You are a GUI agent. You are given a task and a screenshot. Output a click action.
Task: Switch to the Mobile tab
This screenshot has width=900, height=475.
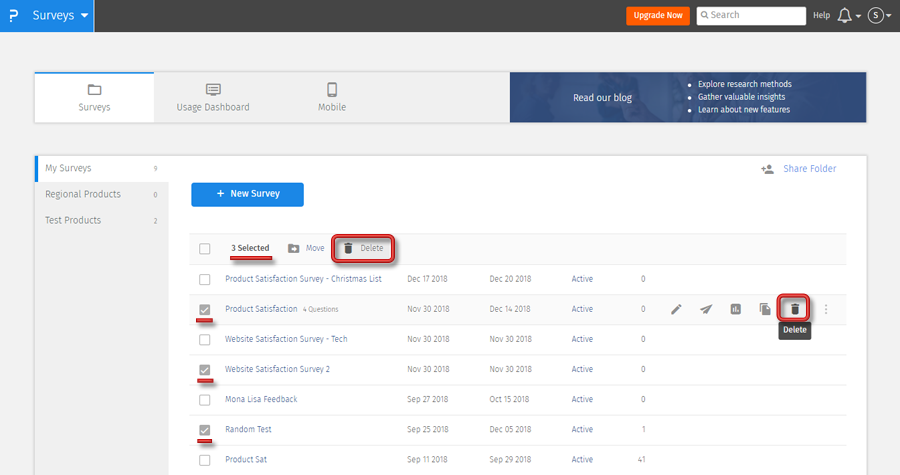(332, 97)
